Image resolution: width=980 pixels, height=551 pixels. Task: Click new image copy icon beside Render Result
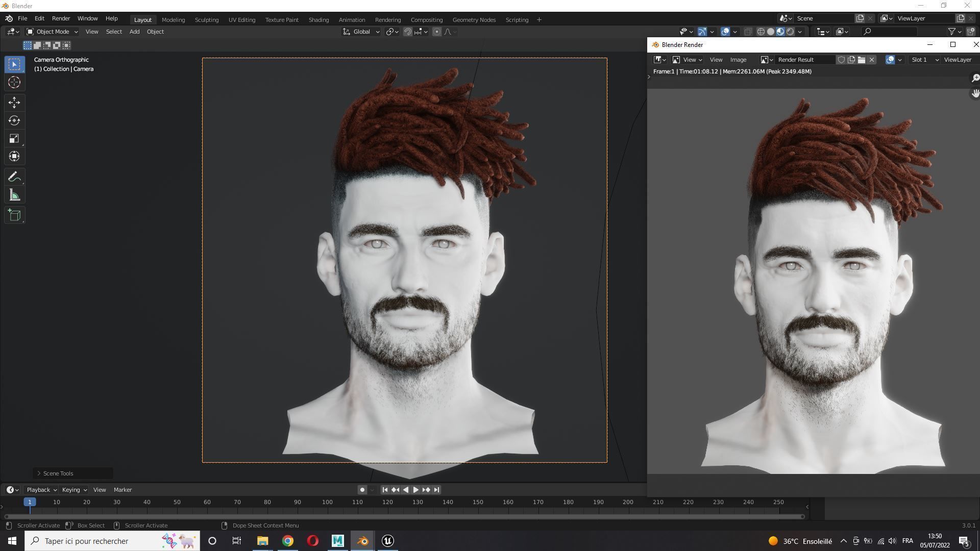851,60
